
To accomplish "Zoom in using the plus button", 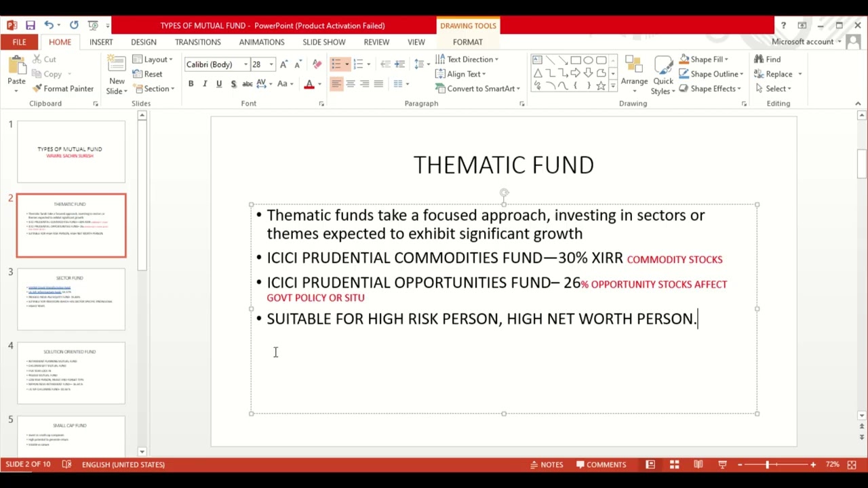I will pos(813,464).
